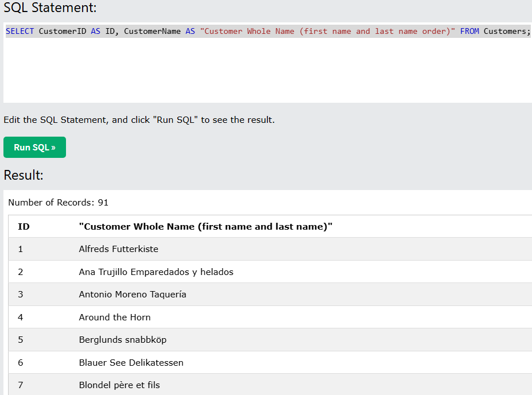532x395 pixels.
Task: Click the red quoted alias string in the query
Action: pos(327,31)
